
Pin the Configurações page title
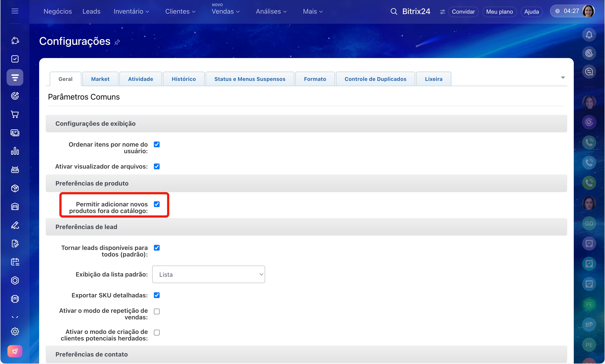tap(117, 42)
